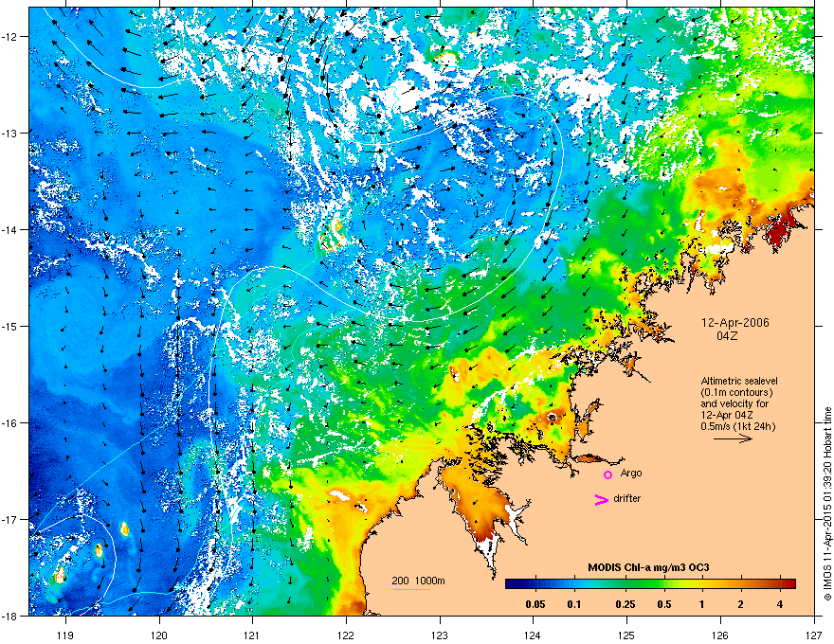Screen dimensions: 834x644
Task: Click the IMOS copyright timestamp vertical text
Action: pos(827,504)
